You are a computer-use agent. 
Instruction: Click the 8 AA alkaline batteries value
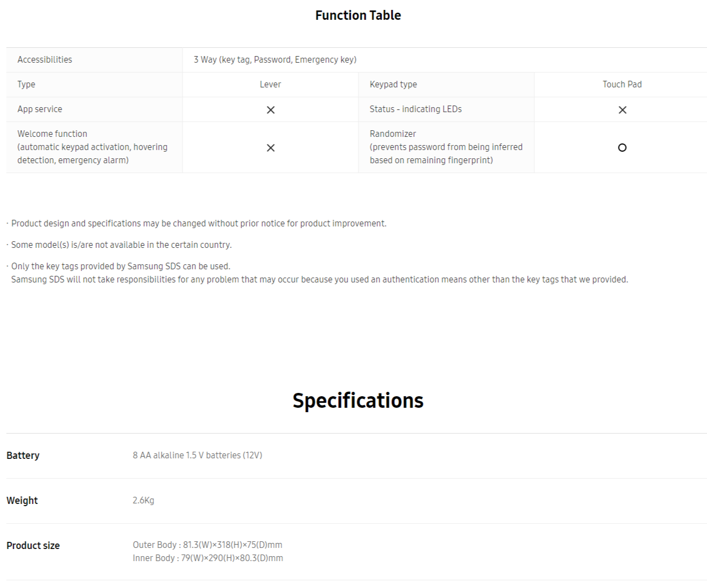click(x=197, y=455)
